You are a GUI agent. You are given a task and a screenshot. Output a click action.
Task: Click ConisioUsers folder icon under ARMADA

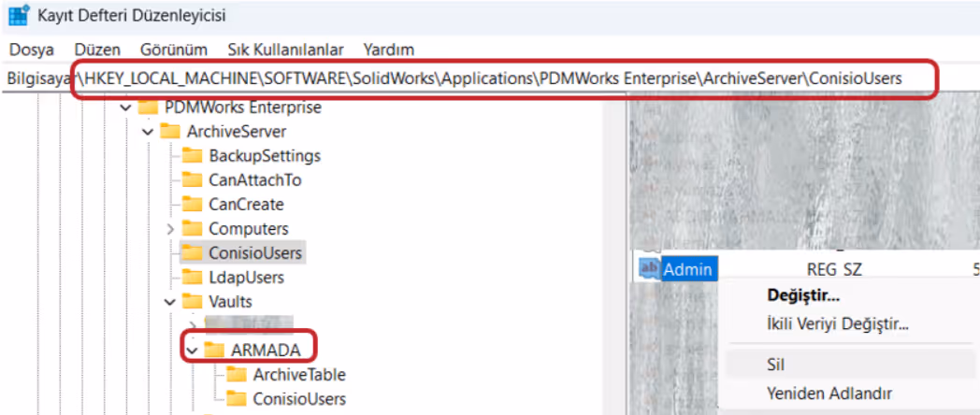[x=237, y=399]
